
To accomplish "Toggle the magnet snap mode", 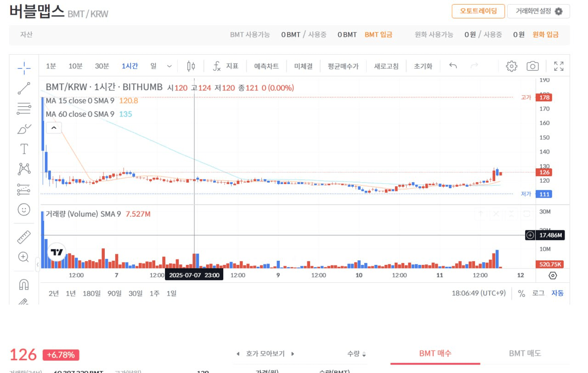I will 24,285.
